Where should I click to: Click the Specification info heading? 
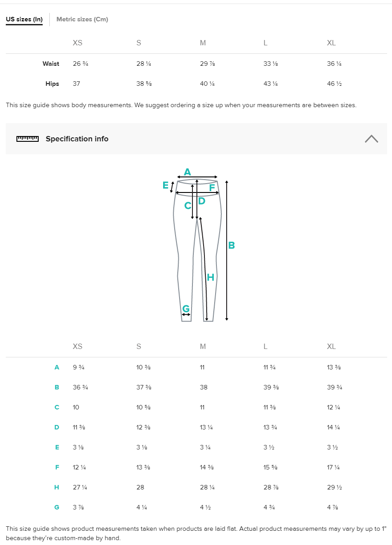tap(77, 139)
